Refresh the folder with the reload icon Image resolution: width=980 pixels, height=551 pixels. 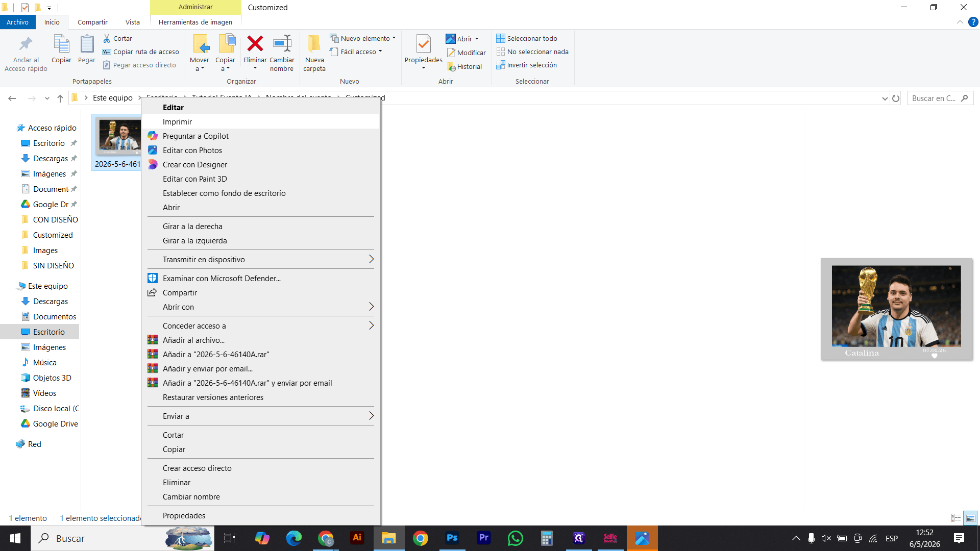pyautogui.click(x=896, y=98)
